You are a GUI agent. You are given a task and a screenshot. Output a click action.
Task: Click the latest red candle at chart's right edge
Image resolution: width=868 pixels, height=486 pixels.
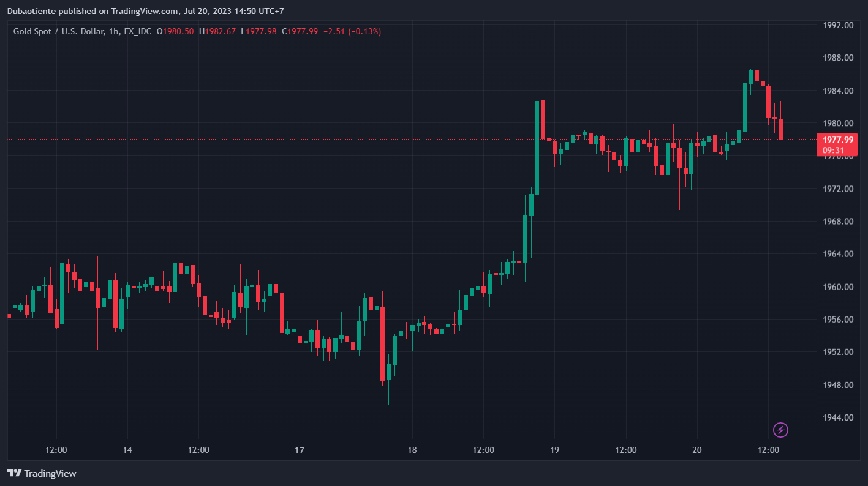[x=780, y=129]
